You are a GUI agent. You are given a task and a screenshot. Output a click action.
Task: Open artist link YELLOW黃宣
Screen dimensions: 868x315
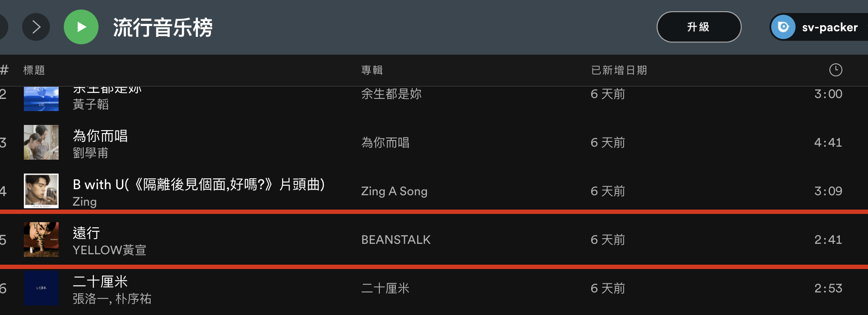(109, 250)
